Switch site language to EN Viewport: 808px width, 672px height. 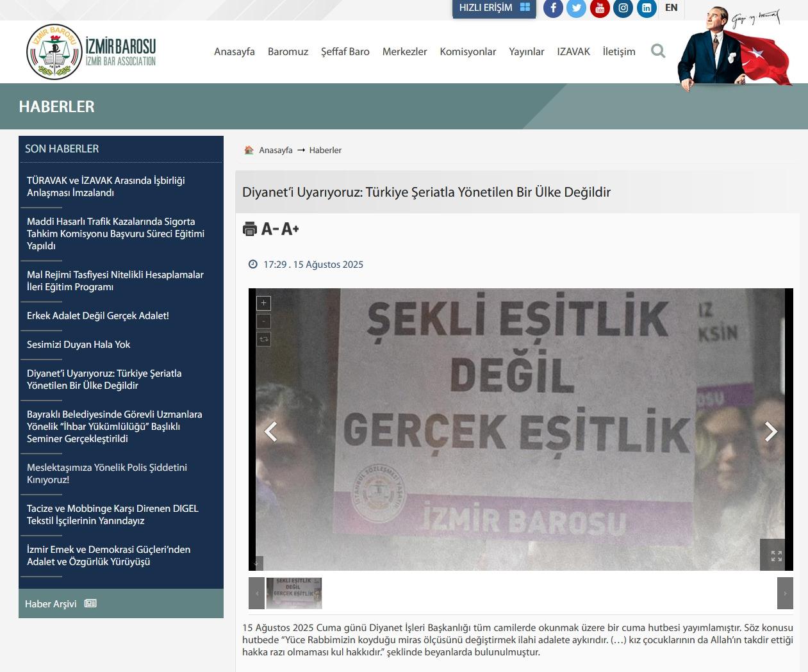click(671, 8)
